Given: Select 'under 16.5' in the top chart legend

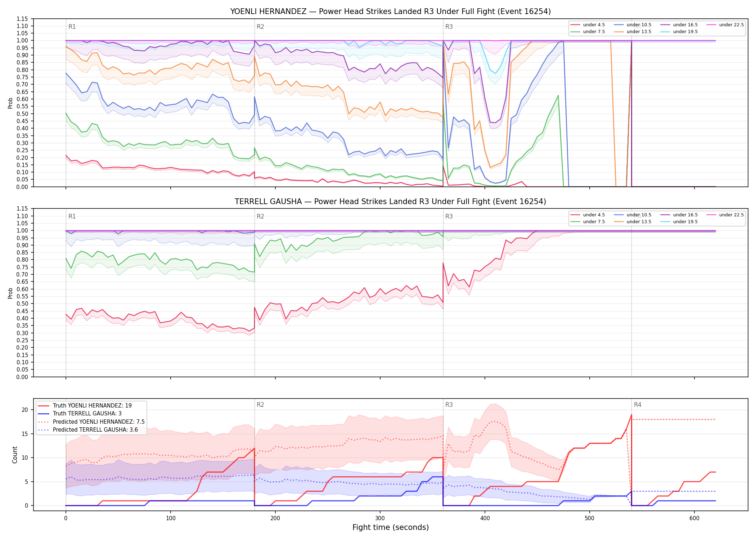Looking at the screenshot, I should tap(679, 25).
